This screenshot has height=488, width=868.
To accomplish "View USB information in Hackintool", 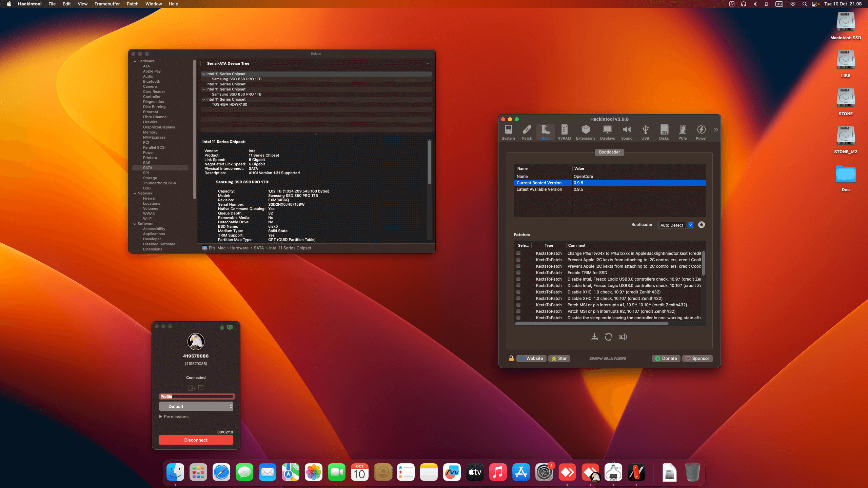I will [645, 132].
